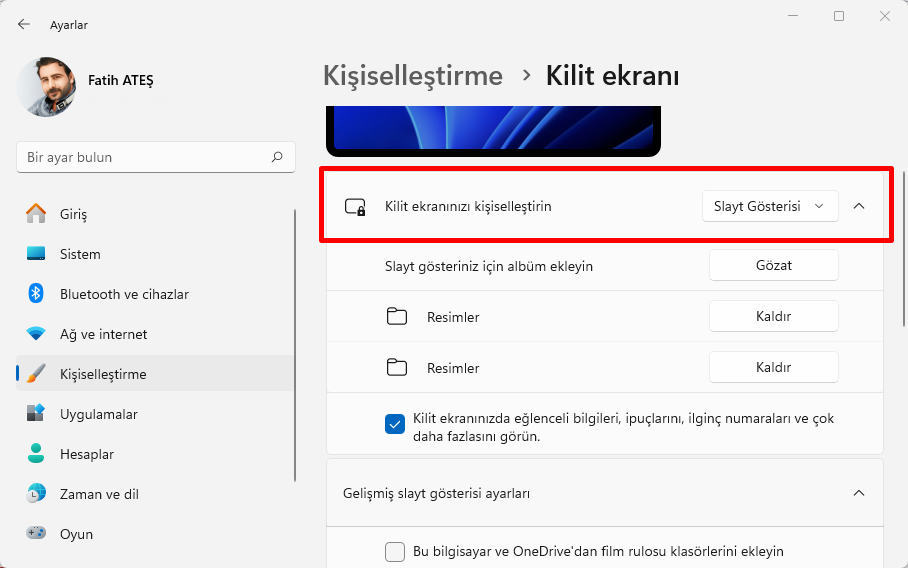Image resolution: width=908 pixels, height=568 pixels.
Task: Click the Slayt gösteriniz için albüm ekleyin label
Action: point(489,266)
